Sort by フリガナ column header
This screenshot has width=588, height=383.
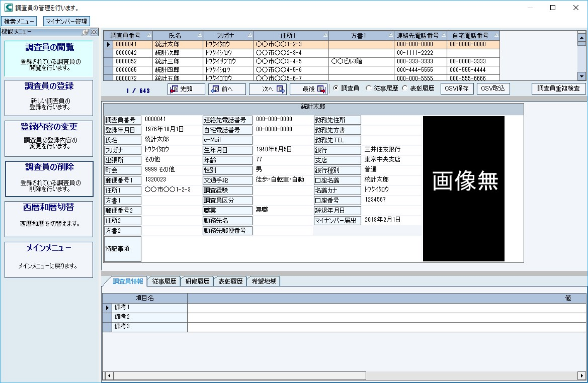(228, 36)
